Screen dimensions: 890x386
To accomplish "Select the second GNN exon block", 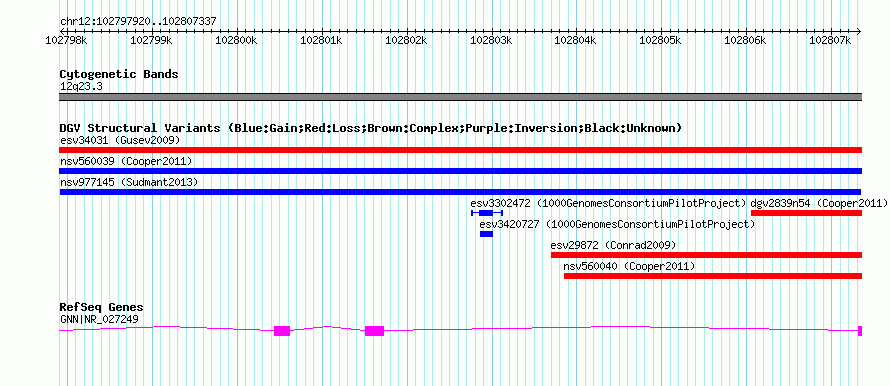I will tap(375, 331).
